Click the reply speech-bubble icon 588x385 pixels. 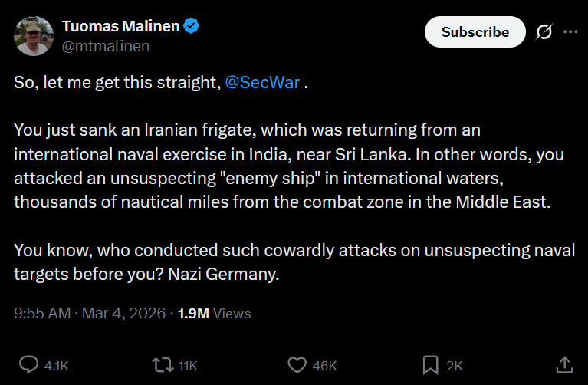(29, 365)
